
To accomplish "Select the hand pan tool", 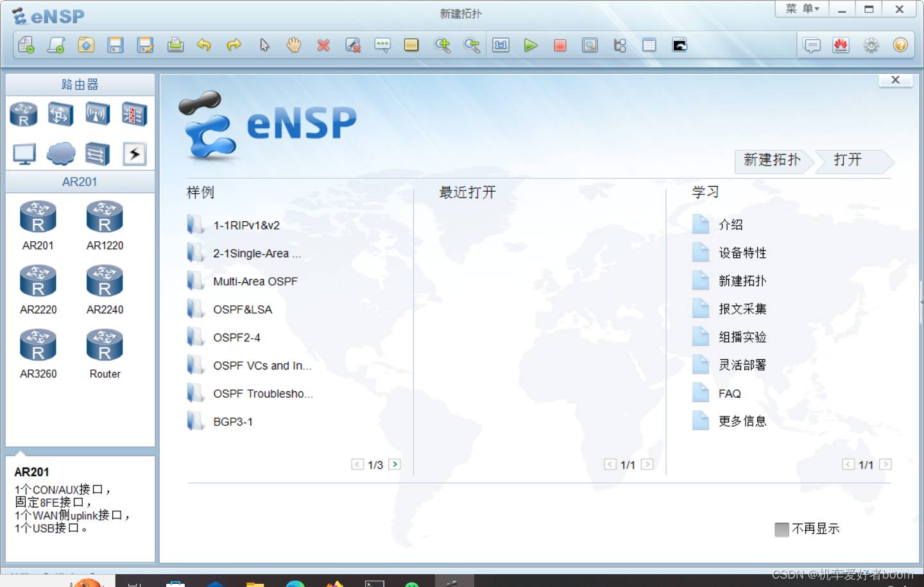I will pos(294,45).
